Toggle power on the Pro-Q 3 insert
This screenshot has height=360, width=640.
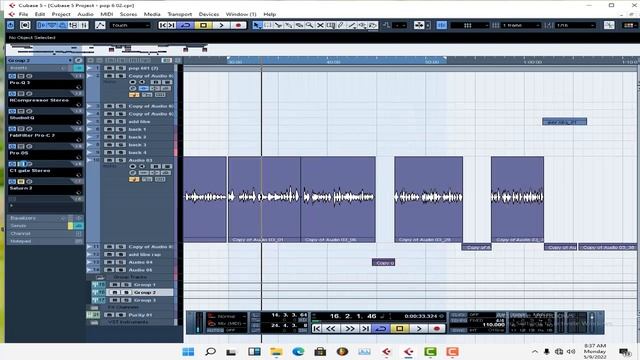(12, 76)
